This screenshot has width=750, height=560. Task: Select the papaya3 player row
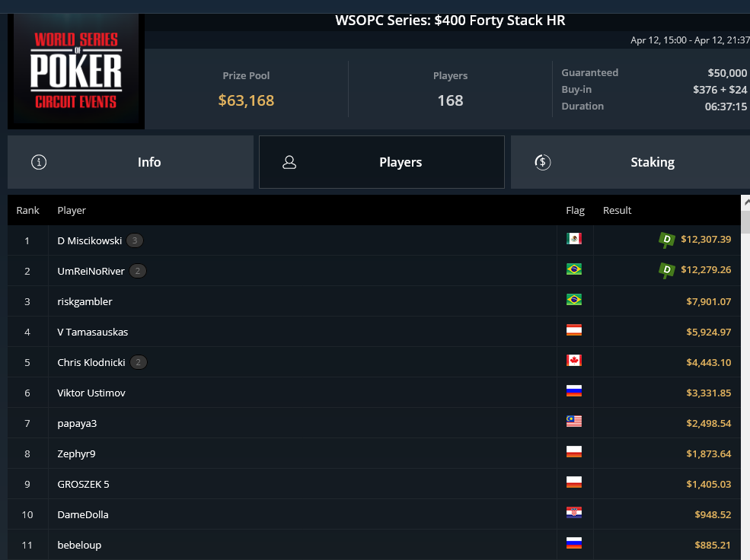pyautogui.click(x=374, y=423)
